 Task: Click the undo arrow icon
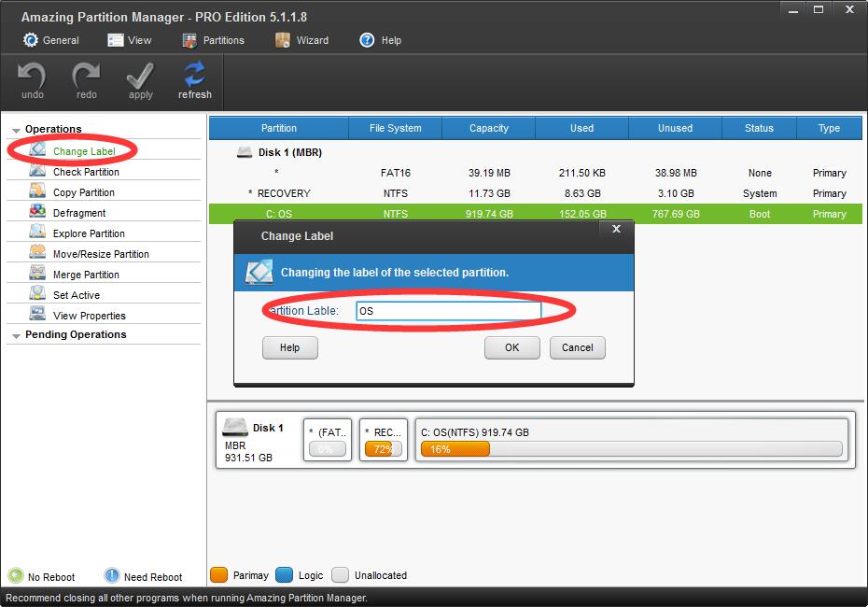pos(32,75)
